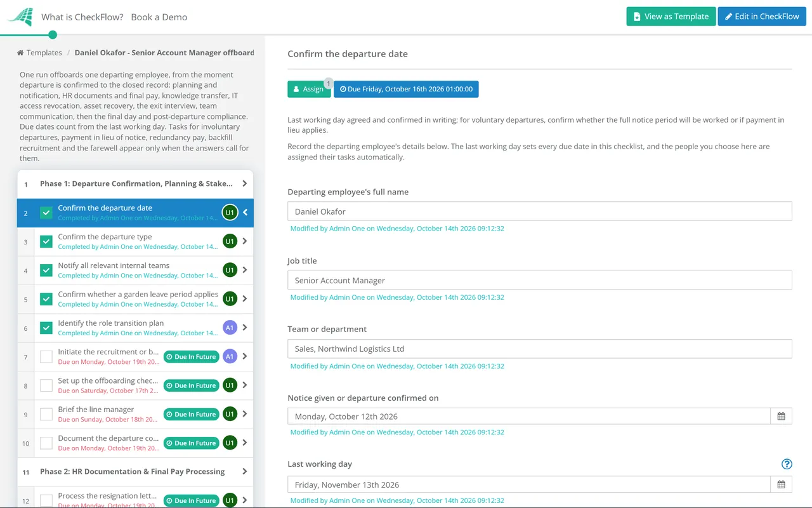Click U1 avatar on Confirm garden leave task
This screenshot has width=812, height=508.
point(230,299)
